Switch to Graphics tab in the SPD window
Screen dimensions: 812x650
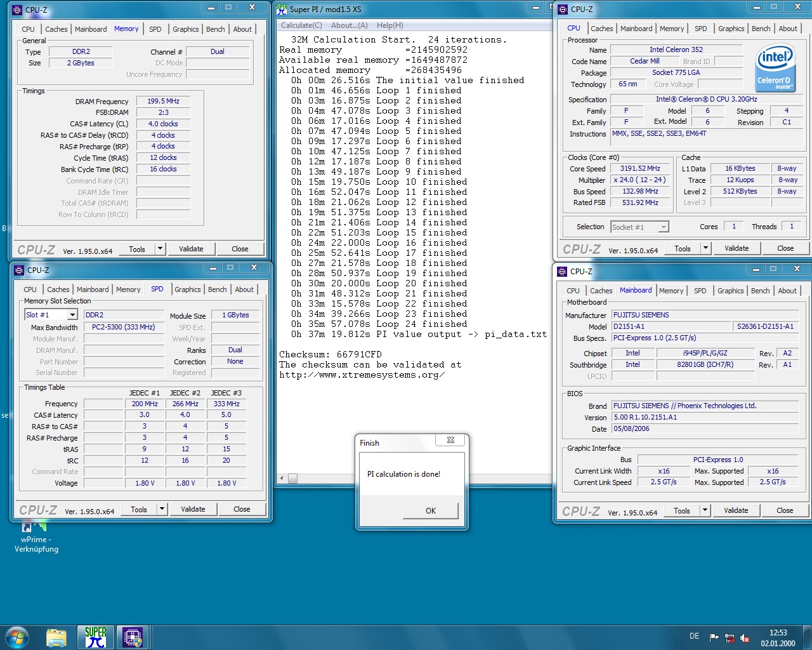coord(187,289)
